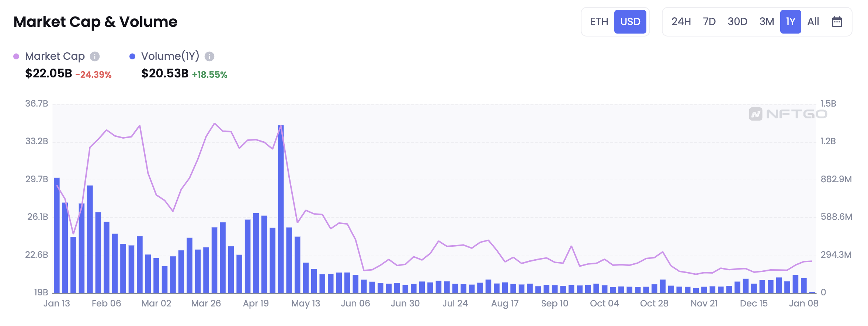Viewport: 868px width, 326px height.
Task: Click the Jan 08 axis date label
Action: (x=803, y=304)
